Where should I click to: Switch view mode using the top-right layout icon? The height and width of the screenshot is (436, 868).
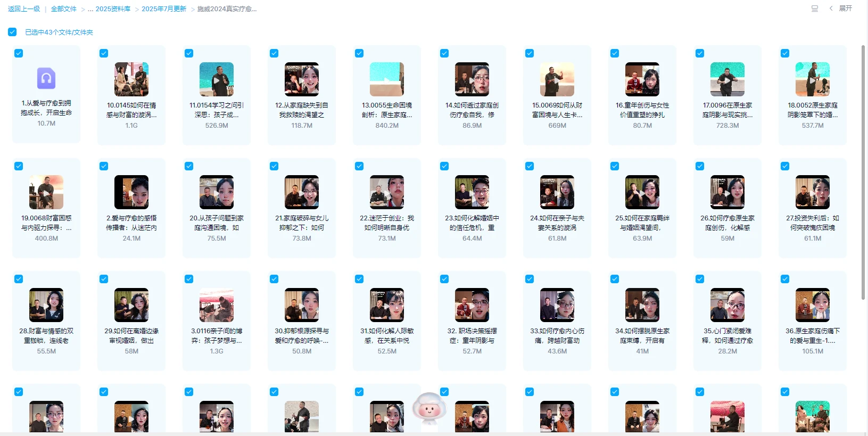pos(814,9)
